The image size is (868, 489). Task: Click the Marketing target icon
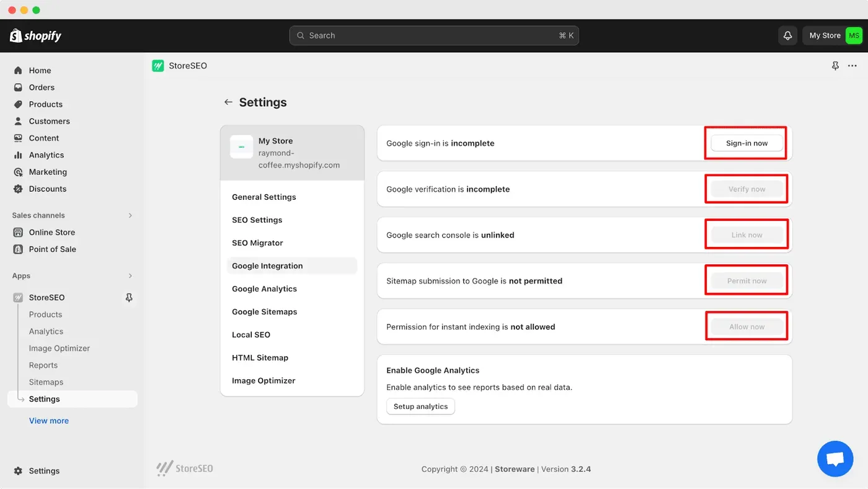18,172
